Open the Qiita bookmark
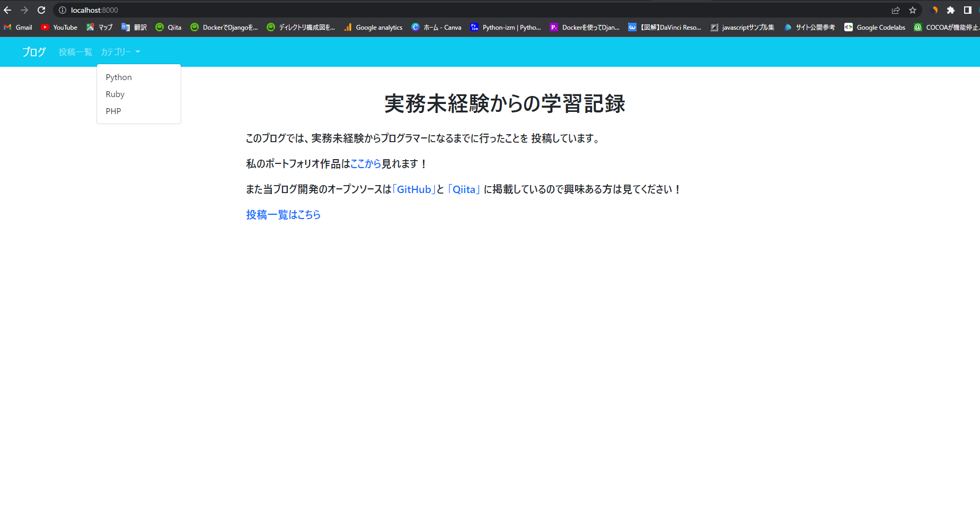Image resolution: width=980 pixels, height=506 pixels. [169, 27]
